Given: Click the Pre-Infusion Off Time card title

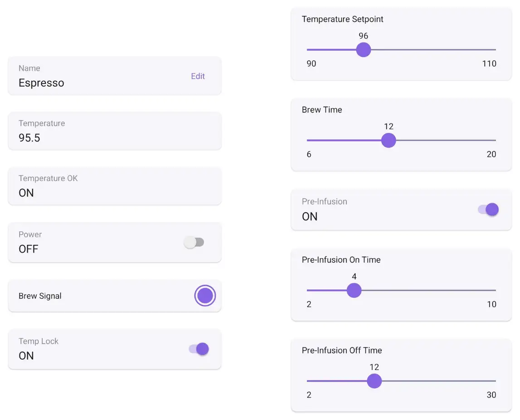Looking at the screenshot, I should (x=341, y=350).
